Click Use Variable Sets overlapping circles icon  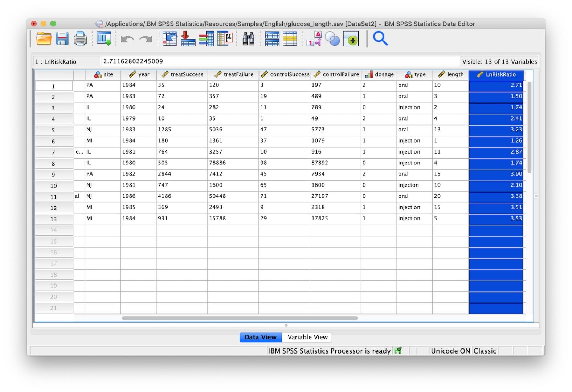pyautogui.click(x=332, y=39)
